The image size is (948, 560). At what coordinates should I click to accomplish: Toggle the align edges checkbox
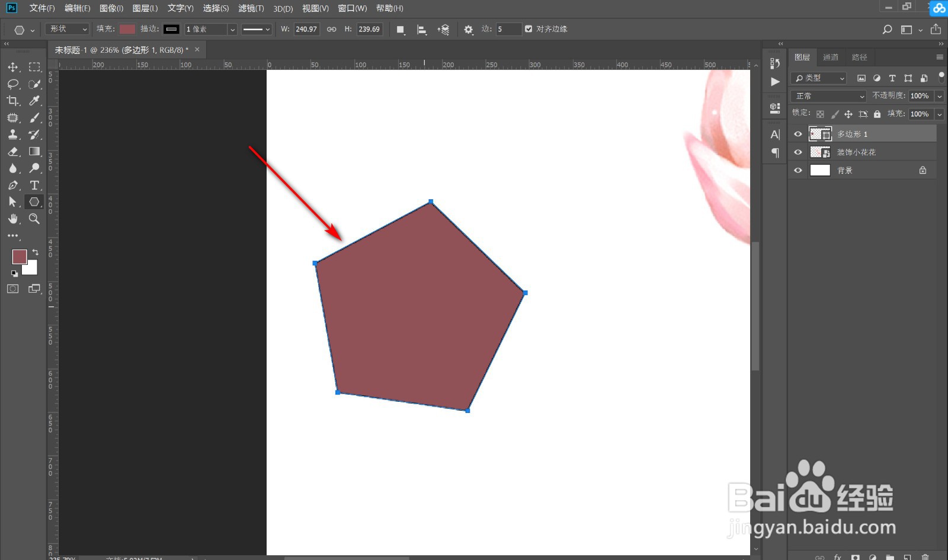coord(529,28)
